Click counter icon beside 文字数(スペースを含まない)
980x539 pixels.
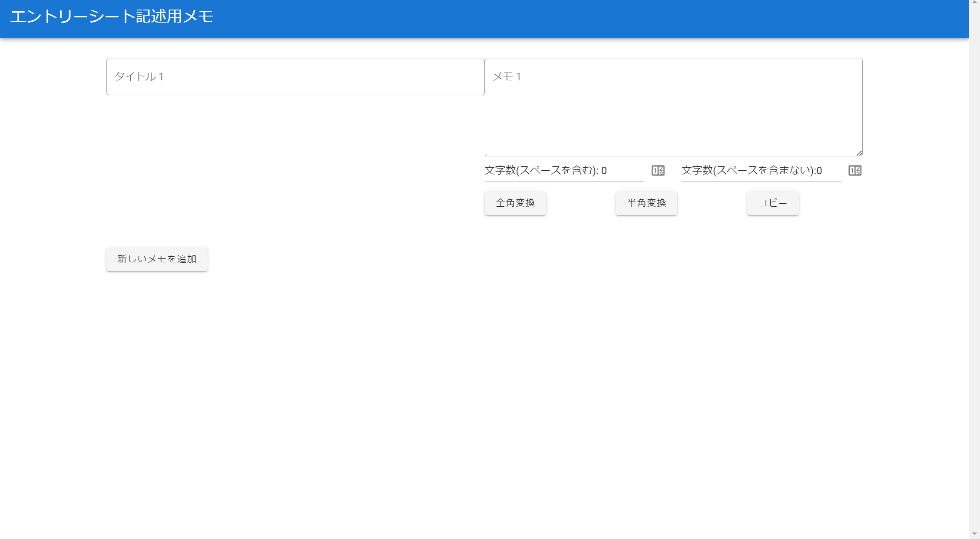click(855, 171)
